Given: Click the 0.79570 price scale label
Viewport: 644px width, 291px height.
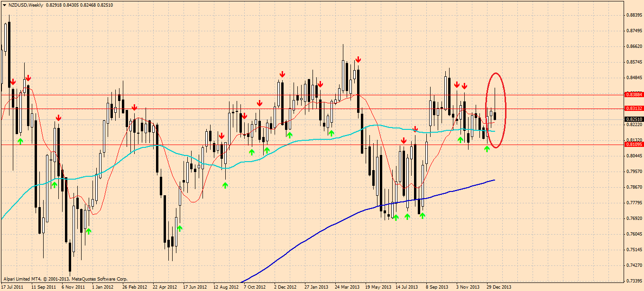Looking at the screenshot, I should click(x=634, y=172).
